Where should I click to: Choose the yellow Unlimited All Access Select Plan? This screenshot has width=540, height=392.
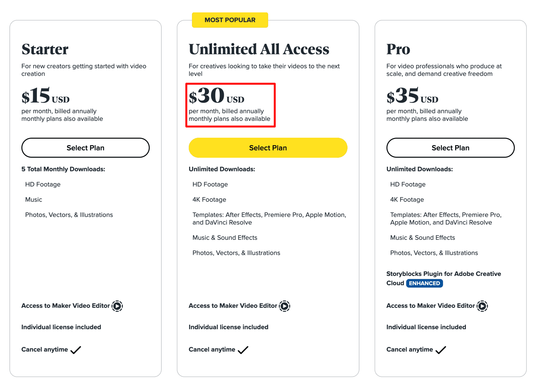tap(268, 148)
